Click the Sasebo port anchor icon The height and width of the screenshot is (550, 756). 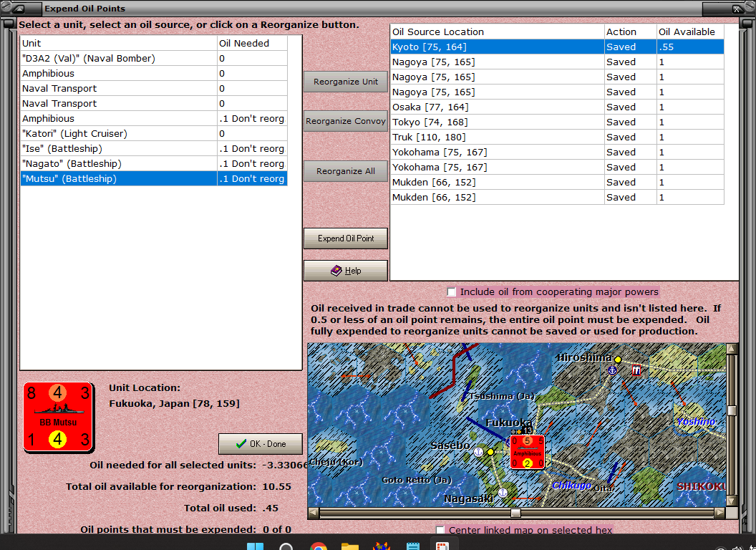(x=478, y=452)
